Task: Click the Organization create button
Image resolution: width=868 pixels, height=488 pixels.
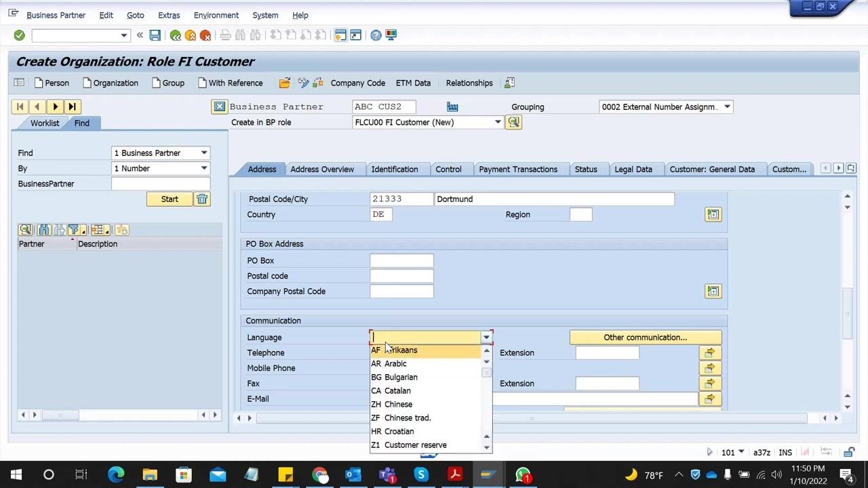Action: 110,83
